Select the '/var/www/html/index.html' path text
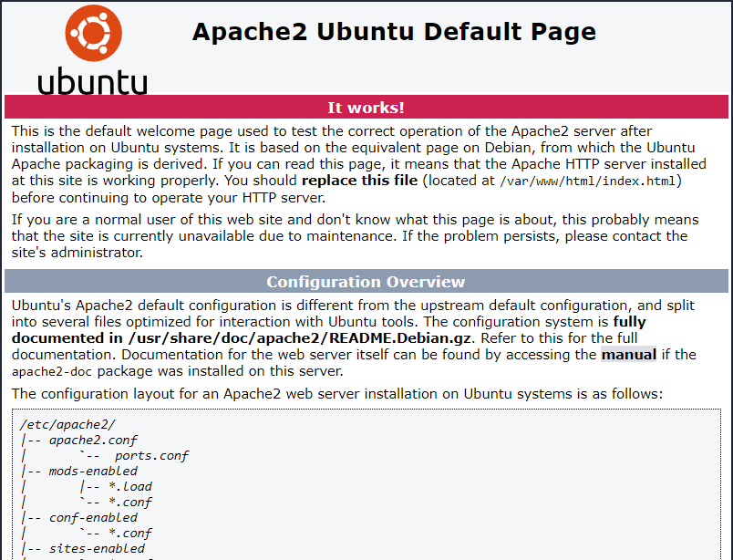733x560 pixels. (x=588, y=181)
